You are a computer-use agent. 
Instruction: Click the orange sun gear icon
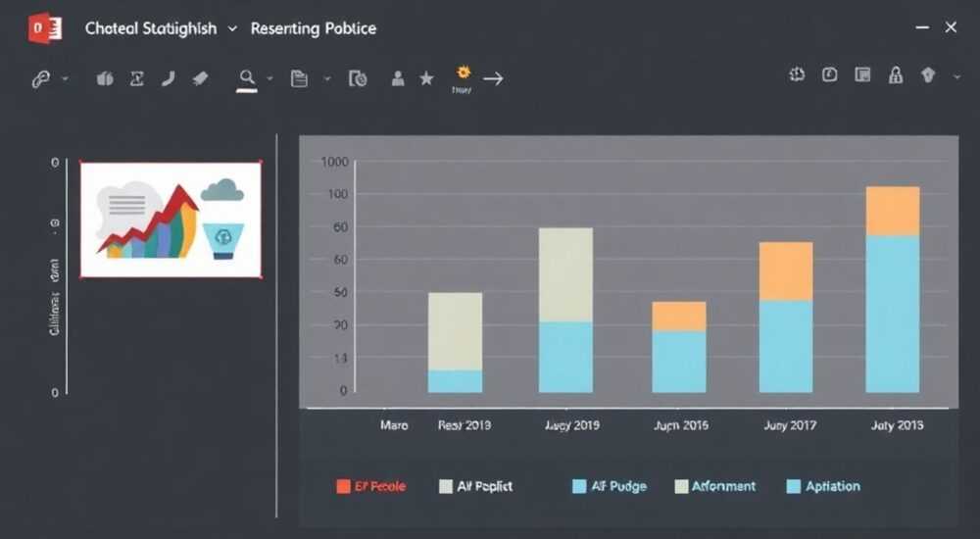(x=464, y=73)
